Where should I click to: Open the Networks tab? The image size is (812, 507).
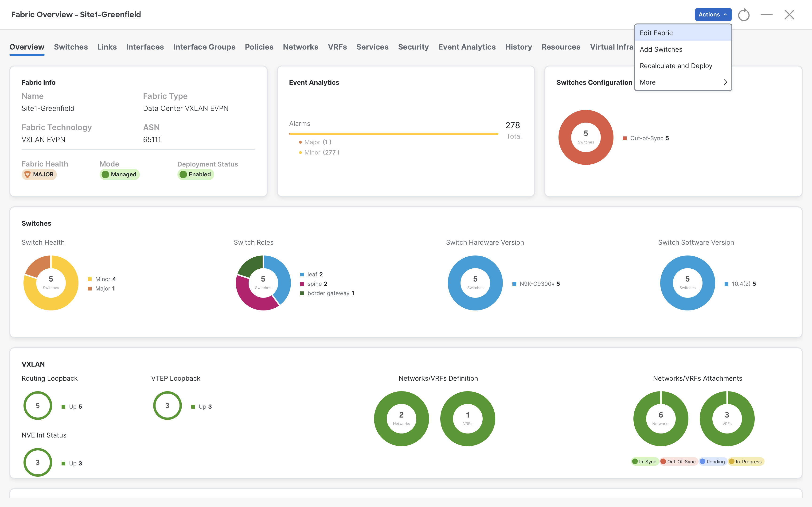(x=301, y=47)
